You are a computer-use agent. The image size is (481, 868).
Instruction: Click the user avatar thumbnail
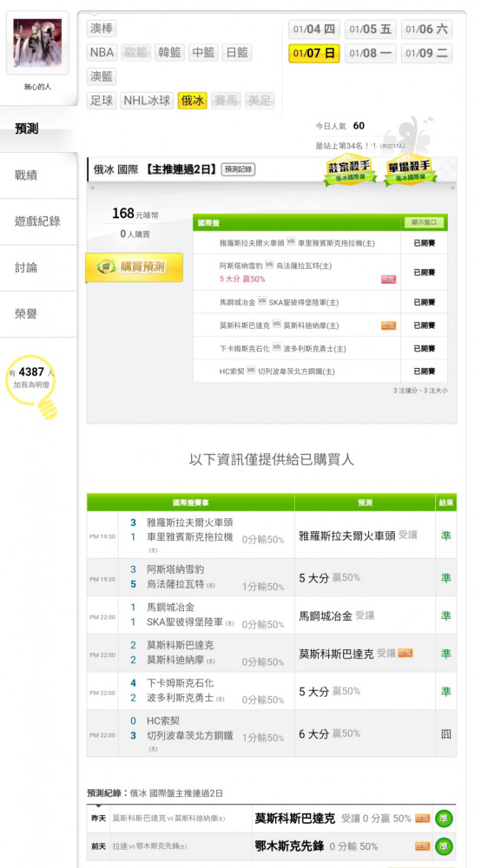37,43
